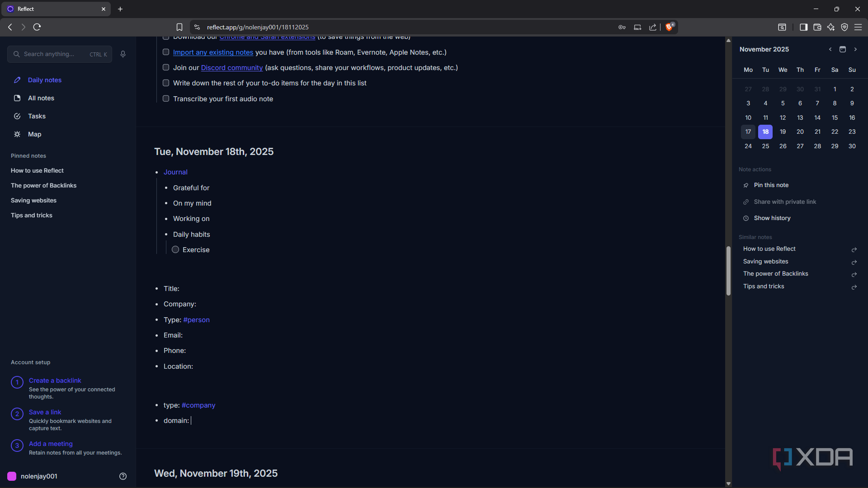Click the microphone audio note icon
This screenshot has width=868, height=488.
pos(123,54)
